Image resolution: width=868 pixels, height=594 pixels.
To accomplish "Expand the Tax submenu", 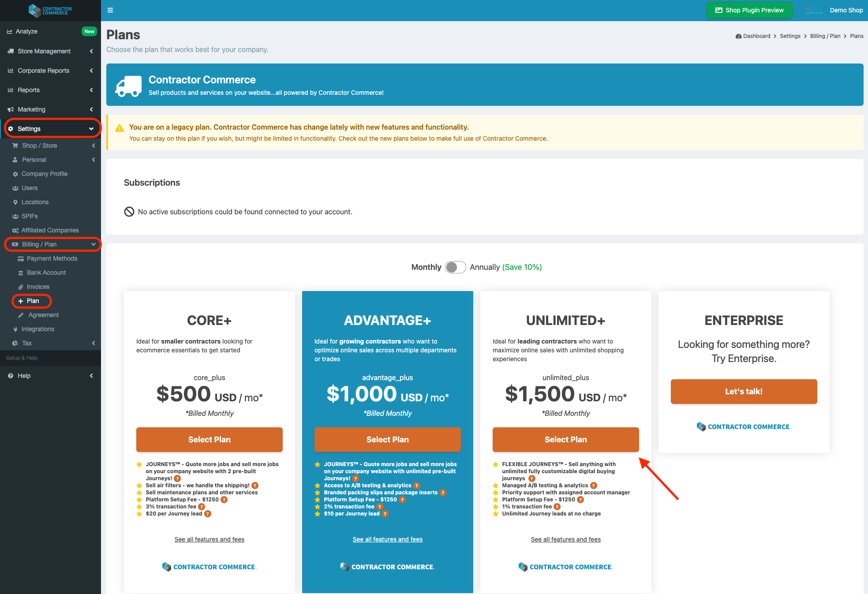I will pyautogui.click(x=50, y=343).
